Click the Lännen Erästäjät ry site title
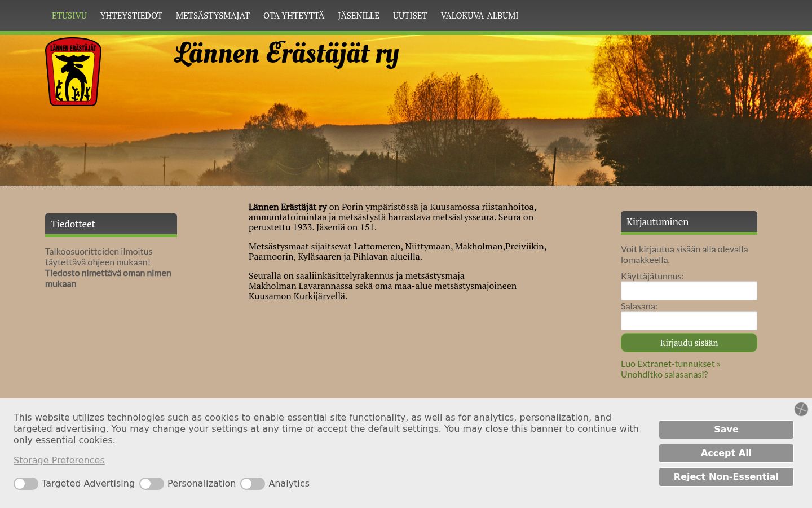This screenshot has width=812, height=508. (286, 54)
